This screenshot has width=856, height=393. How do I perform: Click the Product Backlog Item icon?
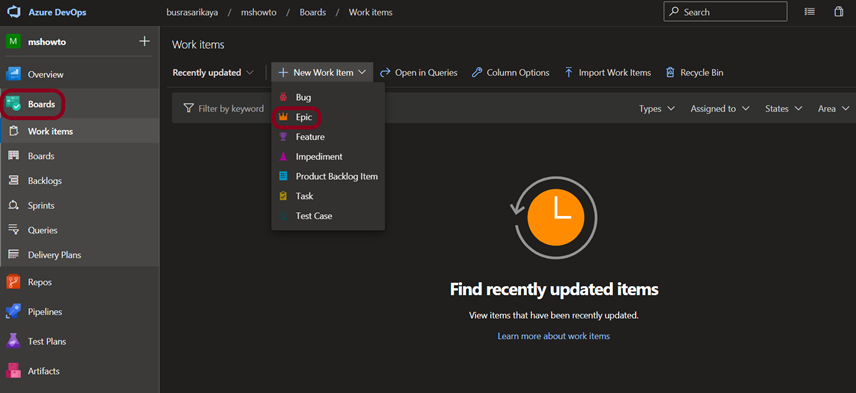(x=283, y=176)
